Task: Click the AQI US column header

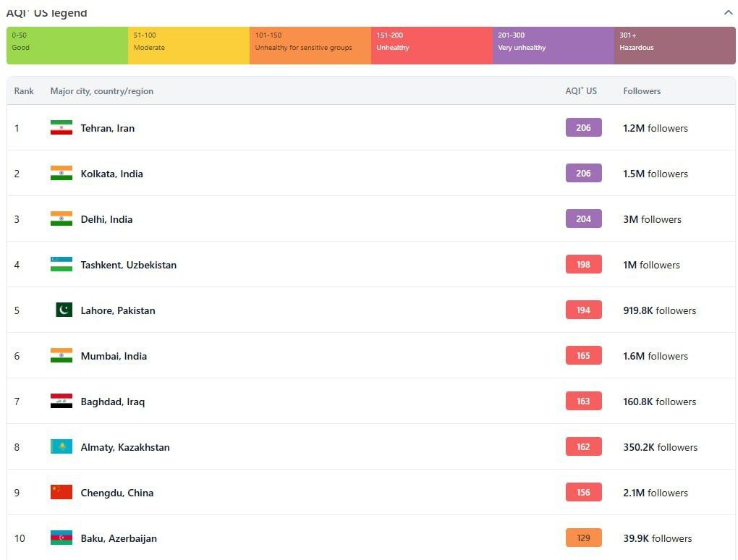Action: click(x=581, y=91)
